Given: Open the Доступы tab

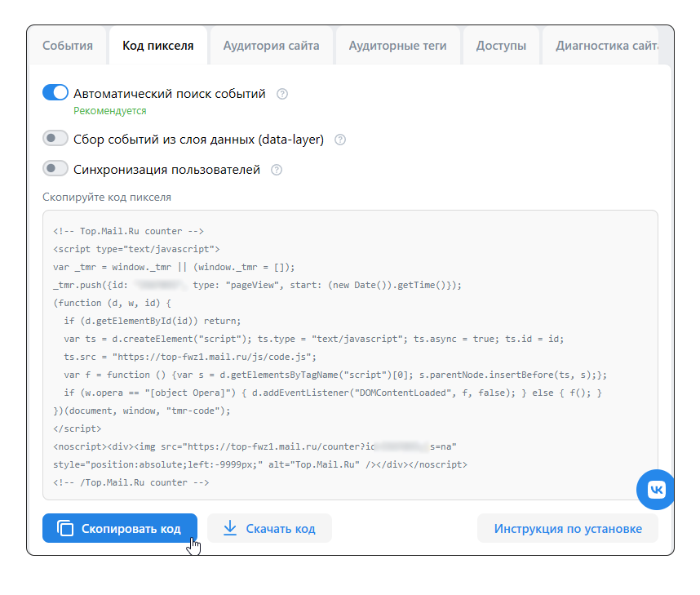Looking at the screenshot, I should click(501, 46).
